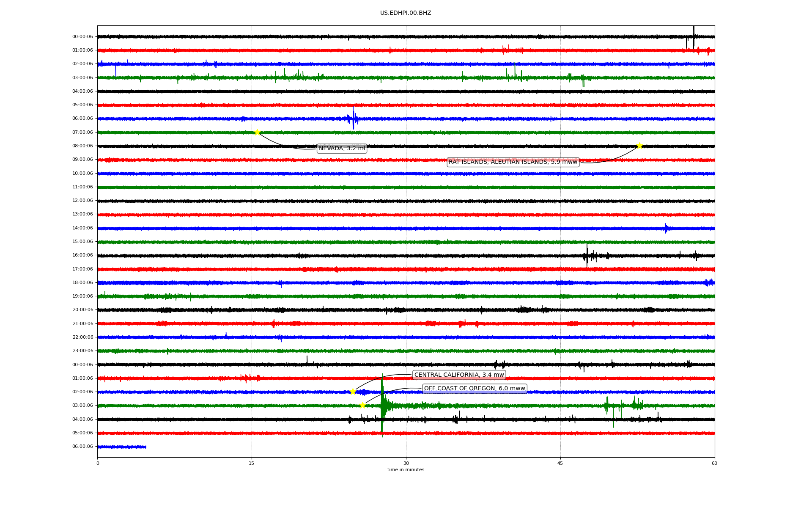The width and height of the screenshot is (812, 508).
Task: Click the 60 tick on the x-axis
Action: [x=714, y=463]
